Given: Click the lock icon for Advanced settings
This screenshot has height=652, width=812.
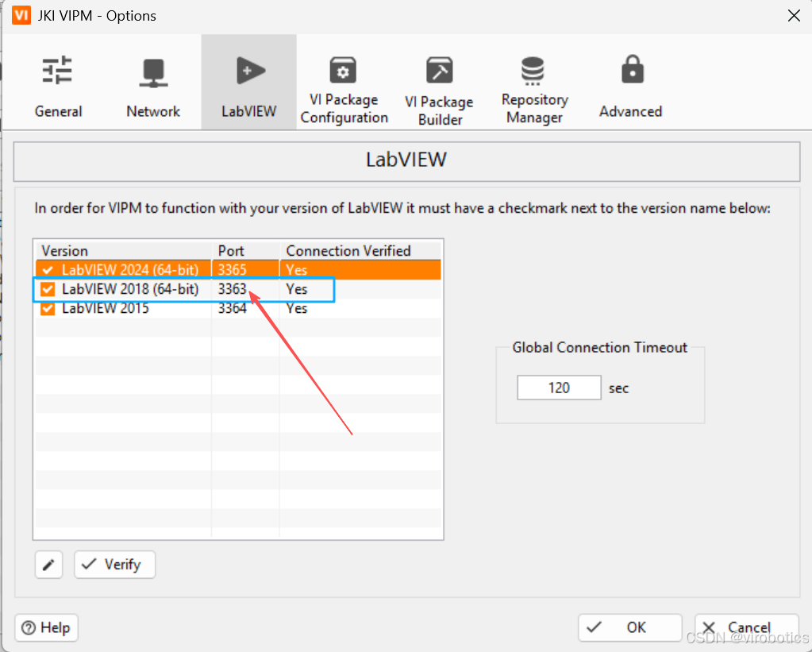Looking at the screenshot, I should (x=630, y=69).
